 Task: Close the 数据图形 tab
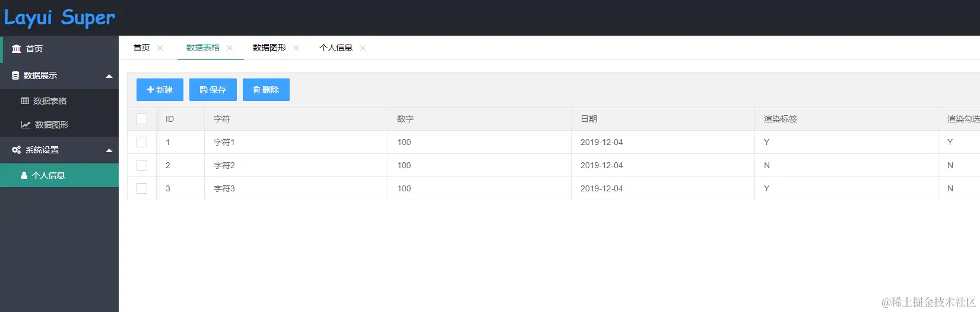[296, 48]
